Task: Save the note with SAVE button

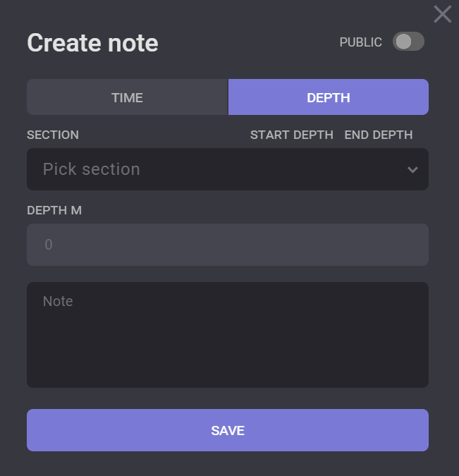Action: (x=227, y=430)
